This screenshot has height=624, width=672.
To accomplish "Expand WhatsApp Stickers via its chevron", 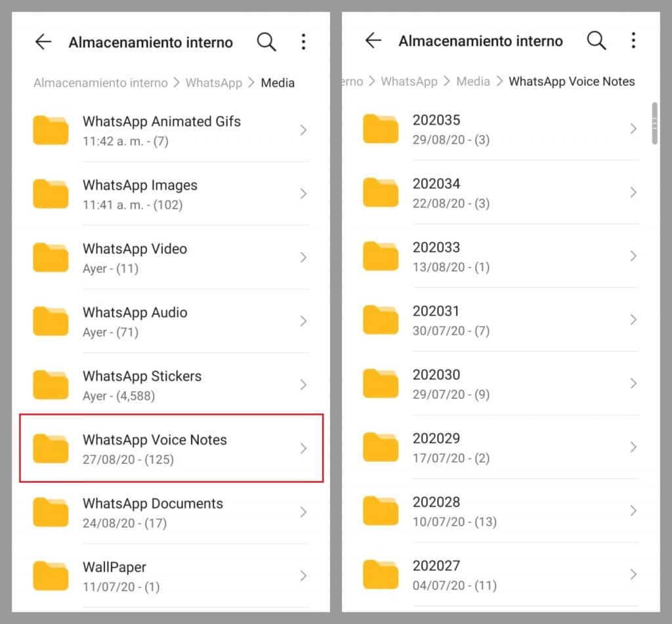I will (303, 385).
